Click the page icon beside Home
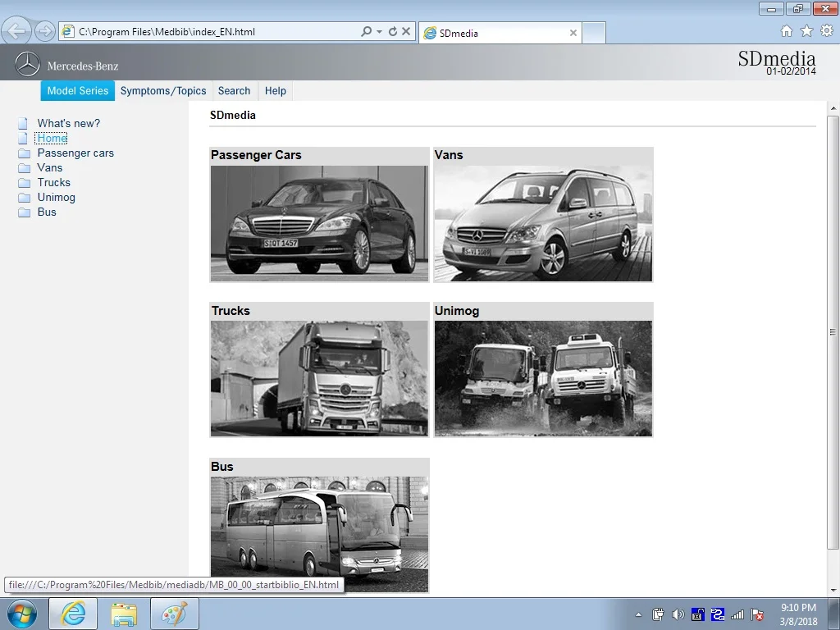This screenshot has height=630, width=840. click(x=22, y=138)
